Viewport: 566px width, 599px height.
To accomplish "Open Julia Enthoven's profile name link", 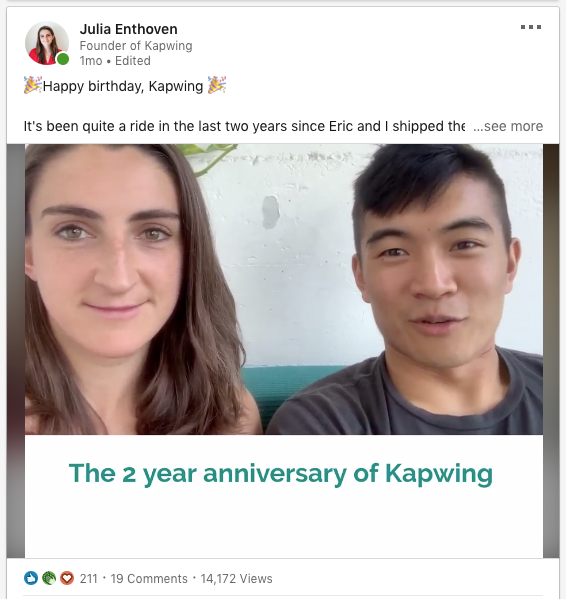I will [x=128, y=29].
